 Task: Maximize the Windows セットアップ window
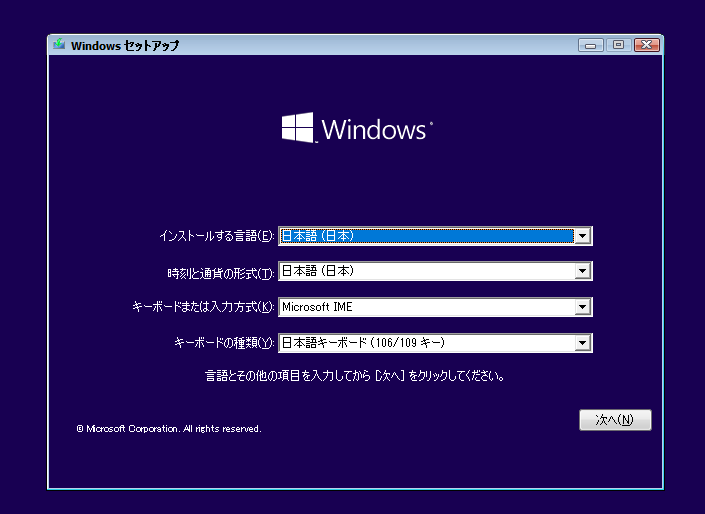pyautogui.click(x=618, y=45)
